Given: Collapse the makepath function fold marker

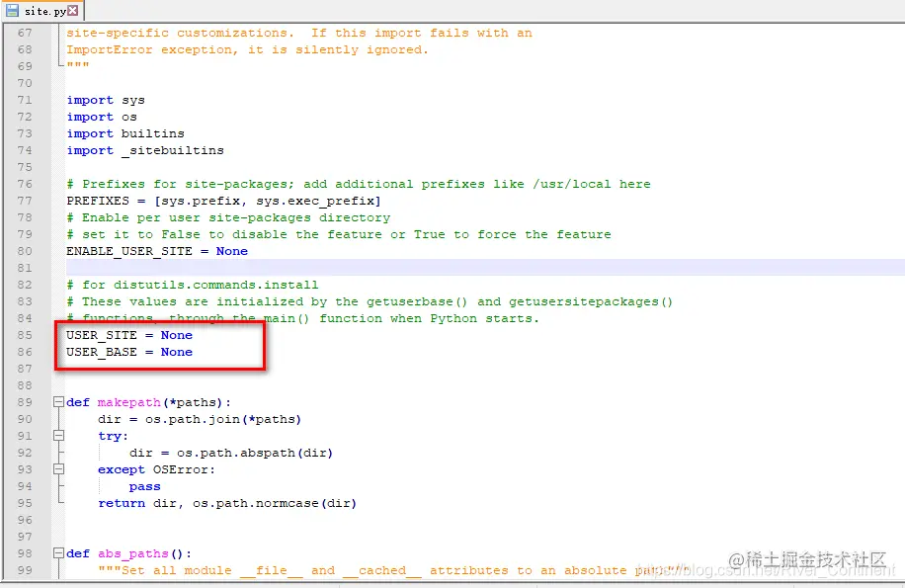Looking at the screenshot, I should point(58,401).
